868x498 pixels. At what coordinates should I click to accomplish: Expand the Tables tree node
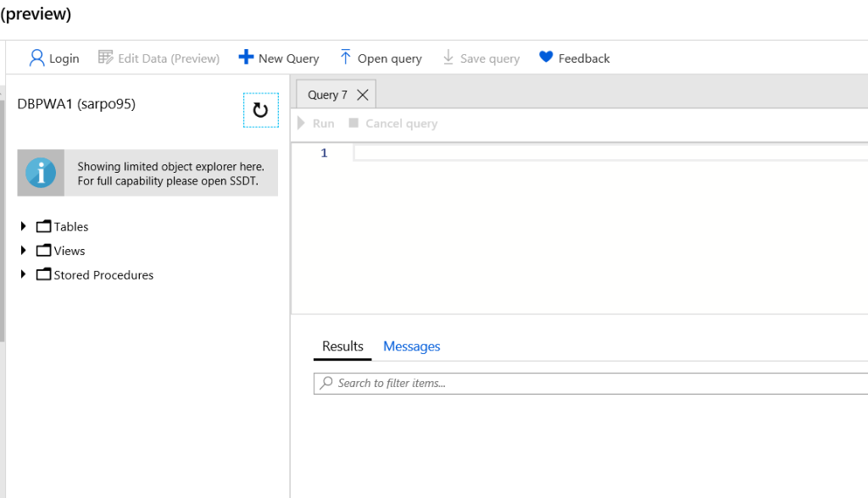[x=23, y=226]
